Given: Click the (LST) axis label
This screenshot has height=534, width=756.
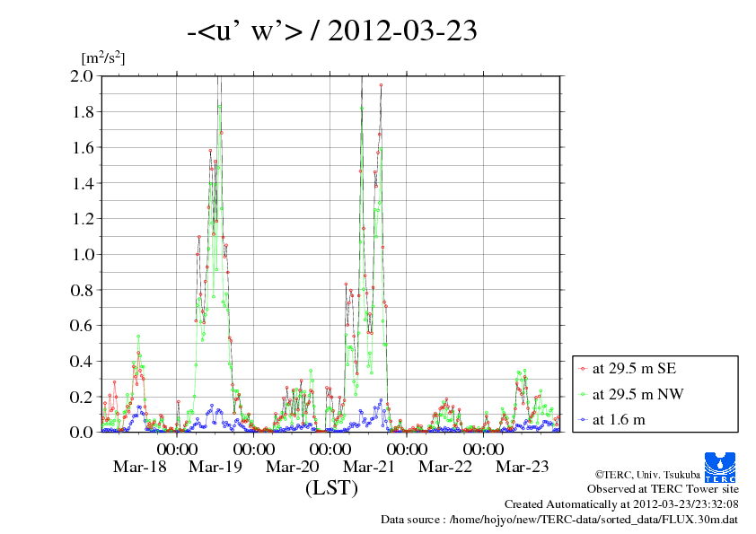Looking at the screenshot, I should (x=331, y=487).
